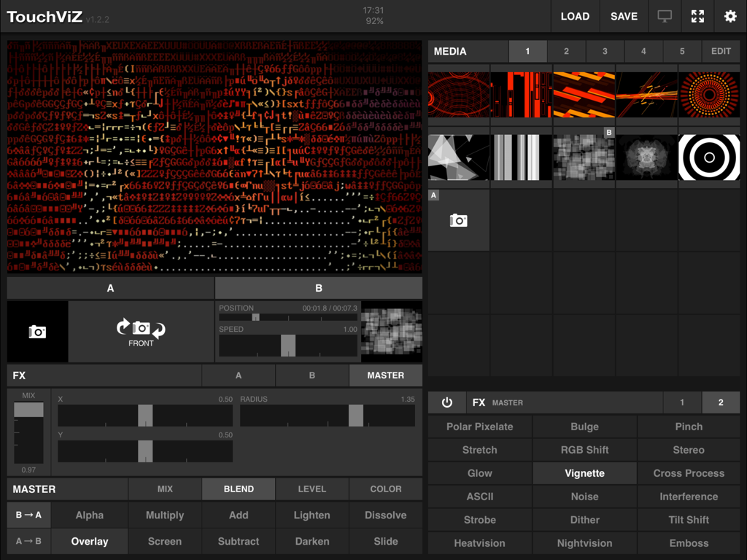Select the Heatvision effect

pos(479,542)
